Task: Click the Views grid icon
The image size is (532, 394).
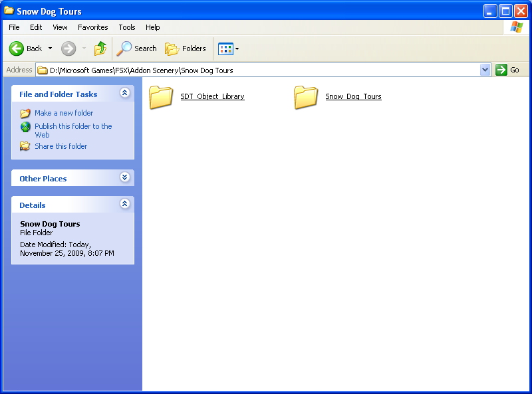Action: 225,49
